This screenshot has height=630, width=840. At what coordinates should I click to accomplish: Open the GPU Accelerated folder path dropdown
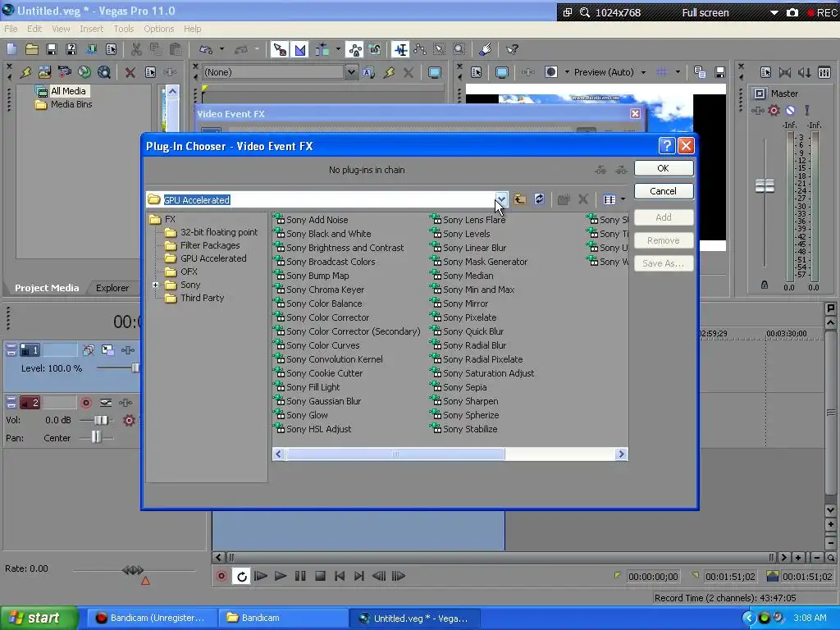501,199
